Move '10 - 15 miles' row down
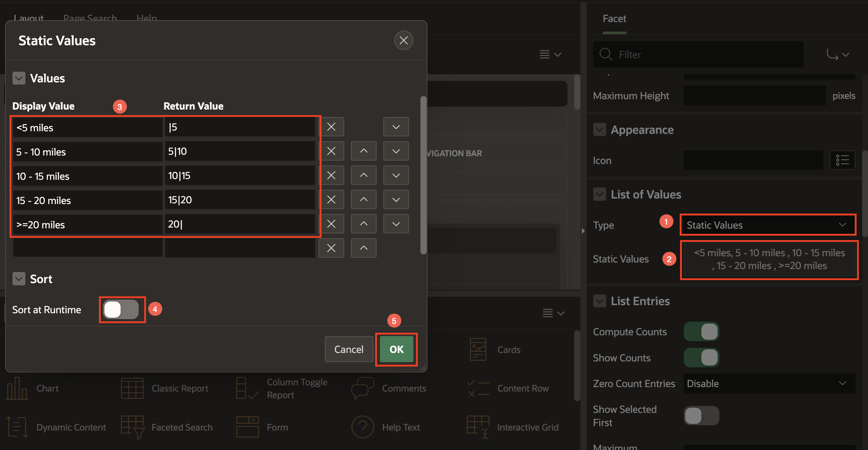 click(396, 175)
